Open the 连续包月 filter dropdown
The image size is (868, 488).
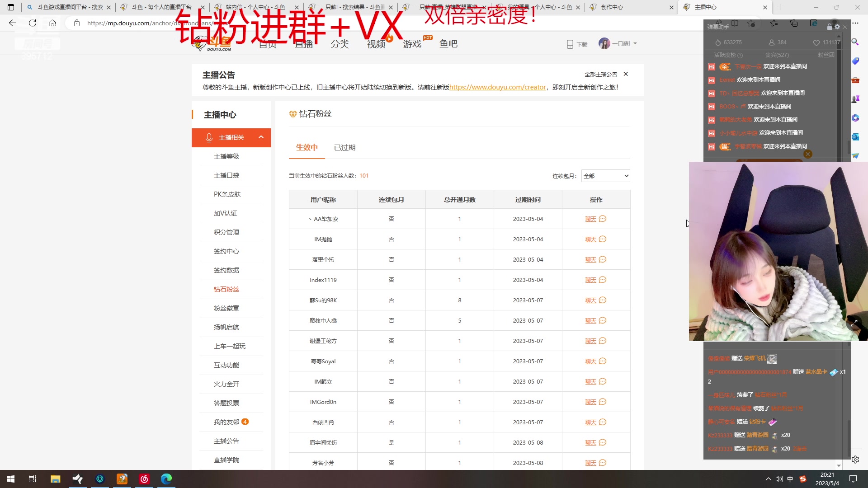(605, 176)
